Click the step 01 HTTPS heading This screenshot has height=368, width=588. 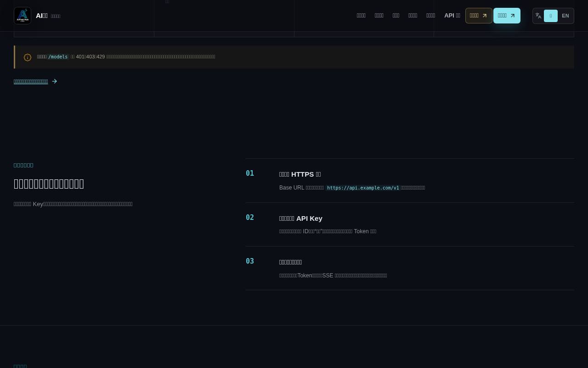coord(300,174)
